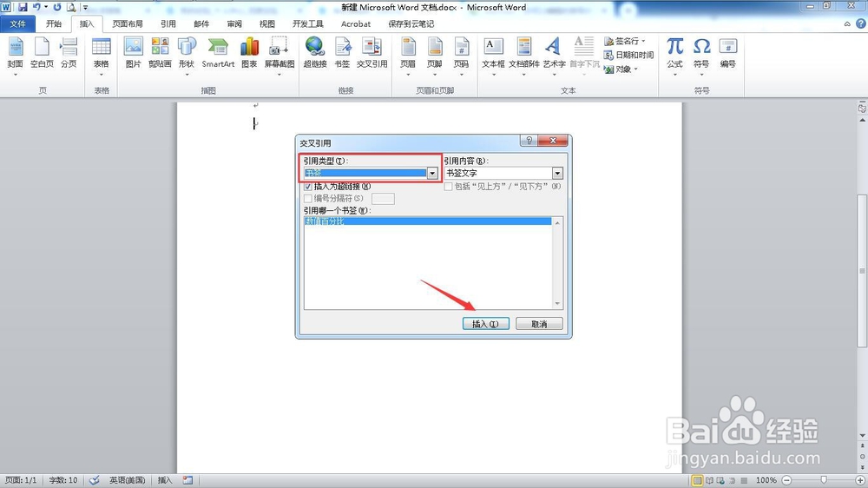Viewport: 868px width, 488px height.
Task: Switch to the Developer (开发工具) tab
Action: (308, 23)
